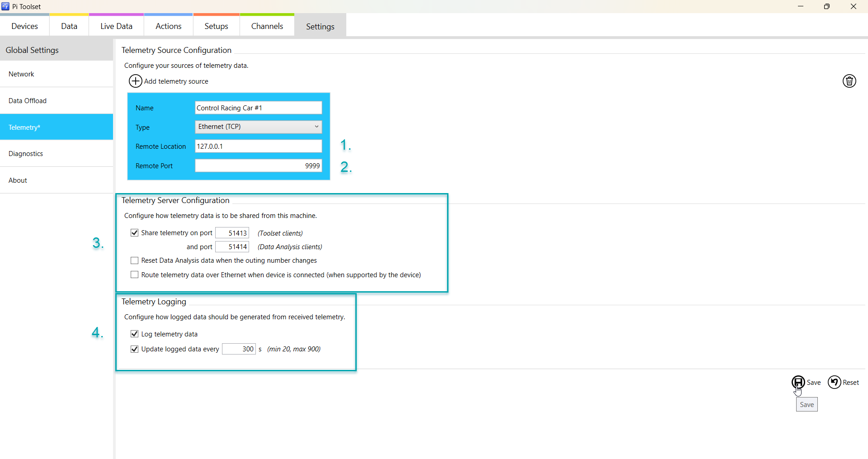The width and height of the screenshot is (868, 459).
Task: Minimize the Pi Toolset window
Action: pos(801,6)
